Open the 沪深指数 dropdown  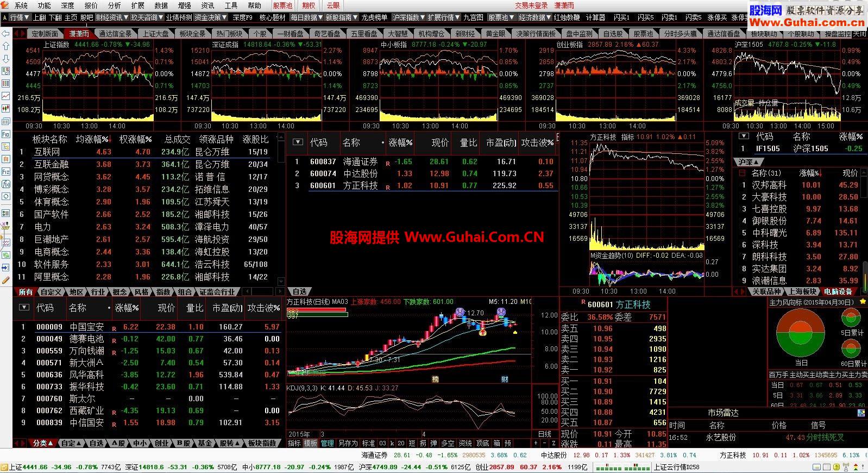409,17
